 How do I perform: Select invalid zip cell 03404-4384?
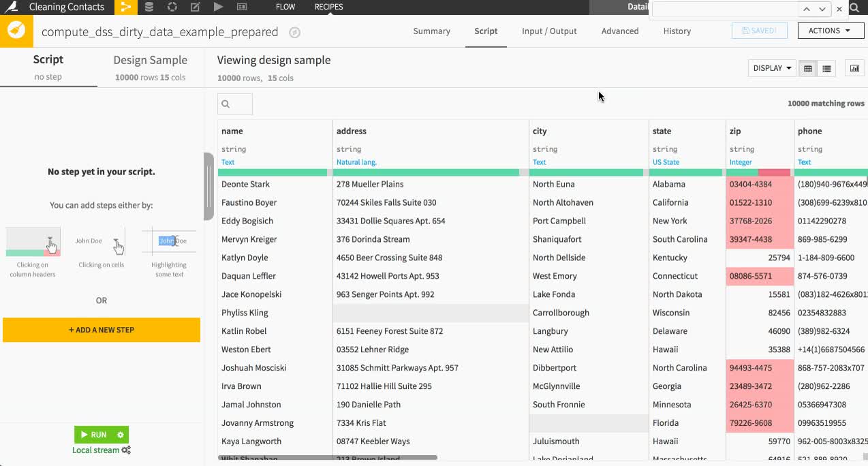(x=760, y=184)
